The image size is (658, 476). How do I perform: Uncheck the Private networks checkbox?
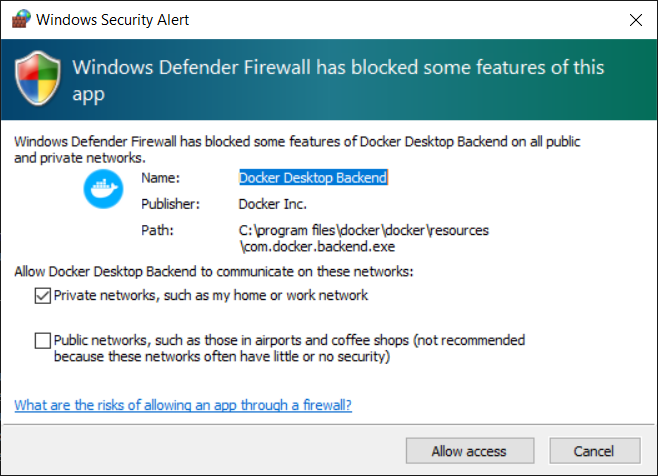pyautogui.click(x=42, y=295)
